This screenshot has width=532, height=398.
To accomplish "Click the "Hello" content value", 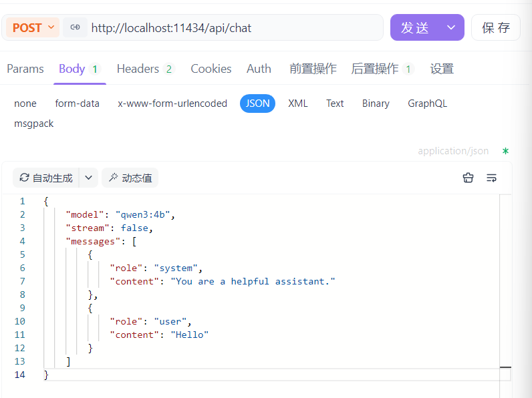I will pyautogui.click(x=190, y=335).
